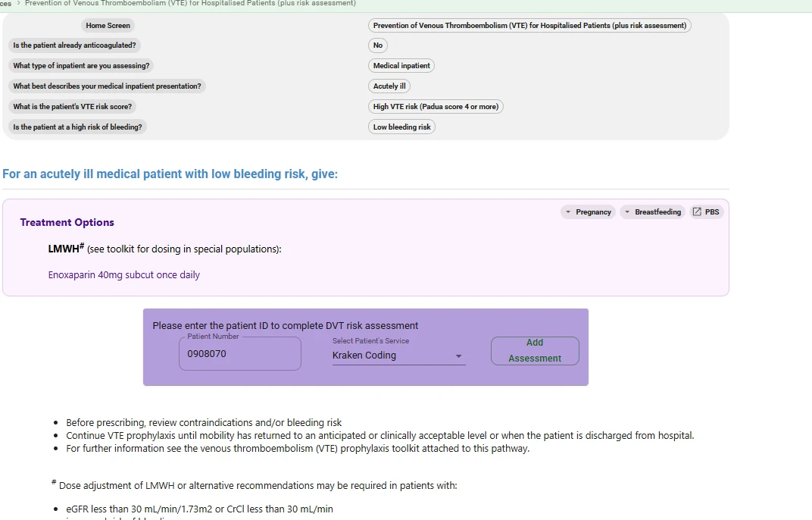
Task: Change the 'Medical inpatient' answer chip
Action: point(401,66)
